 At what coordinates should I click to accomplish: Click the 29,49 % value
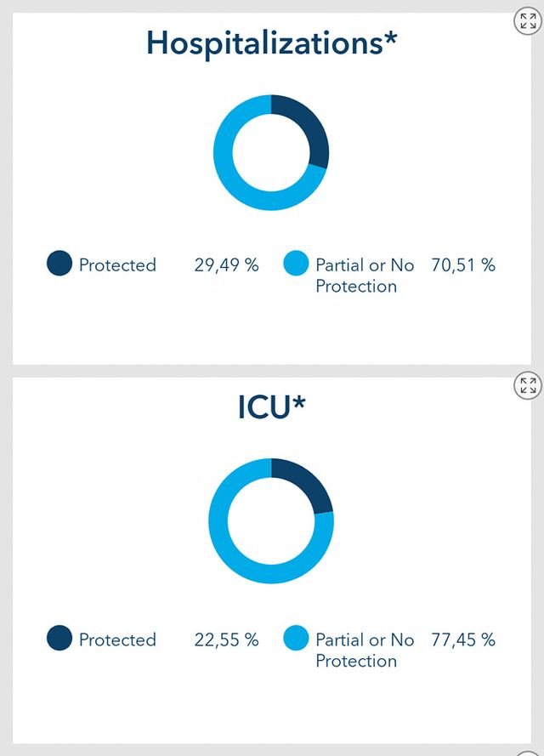pyautogui.click(x=226, y=265)
